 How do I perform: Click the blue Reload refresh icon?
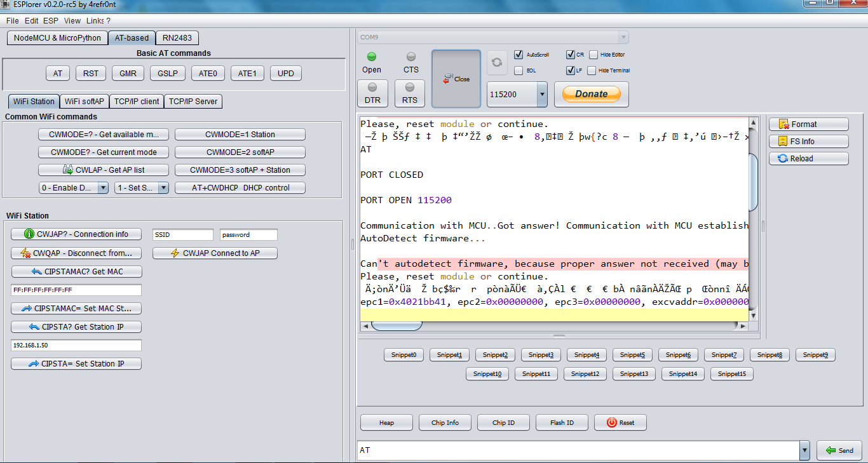808,158
